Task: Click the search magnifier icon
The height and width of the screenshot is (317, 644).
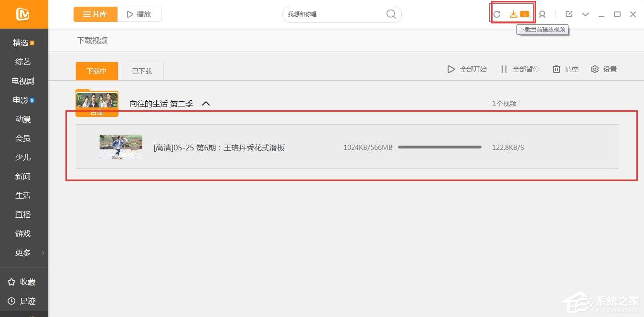Action: (391, 14)
